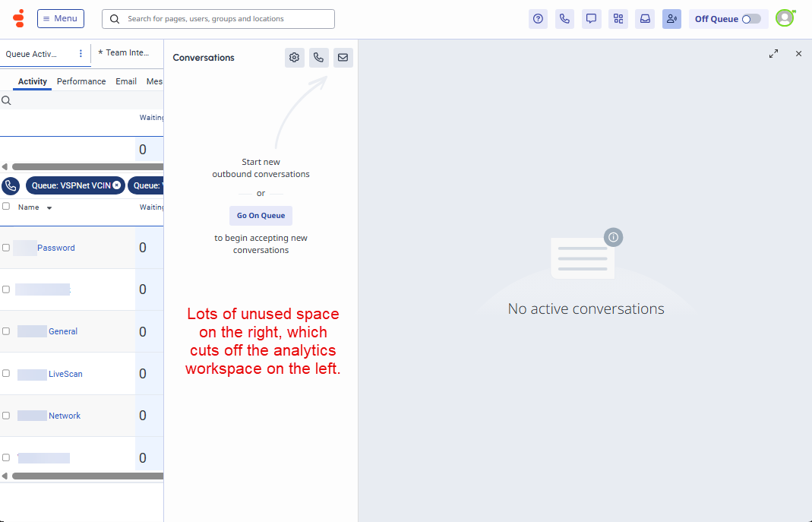Open the Calls phone icon in header
This screenshot has width=812, height=522.
tap(564, 19)
